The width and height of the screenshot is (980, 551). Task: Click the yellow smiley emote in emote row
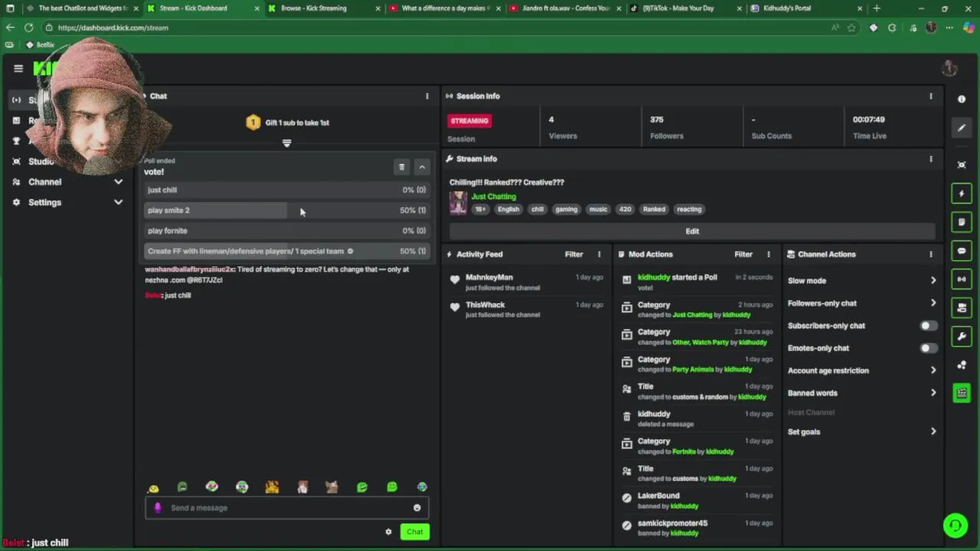coord(153,487)
